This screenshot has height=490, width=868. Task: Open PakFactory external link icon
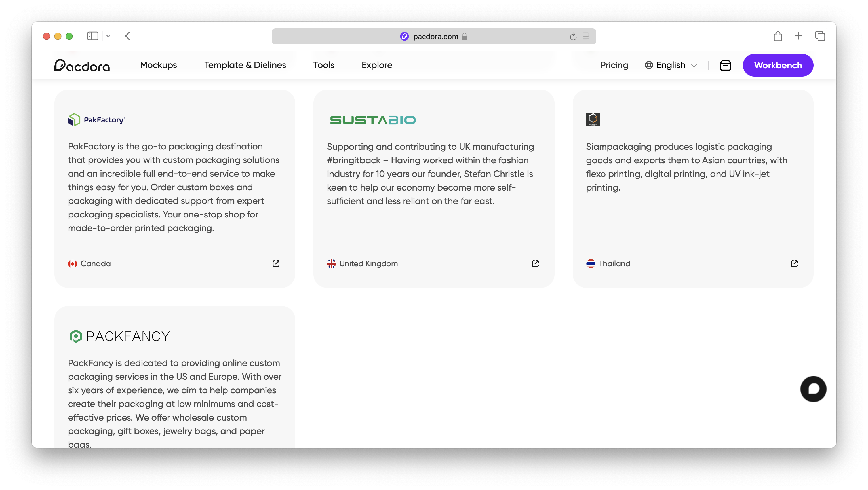click(276, 264)
